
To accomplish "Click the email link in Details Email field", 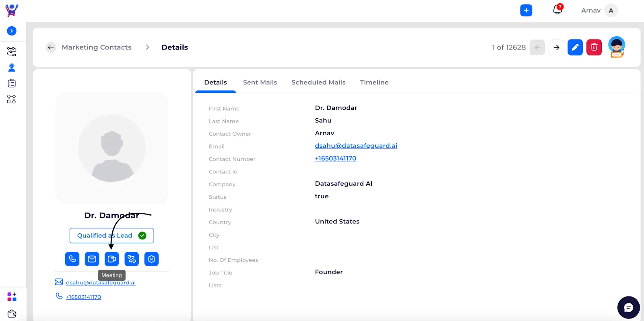I will [x=356, y=146].
